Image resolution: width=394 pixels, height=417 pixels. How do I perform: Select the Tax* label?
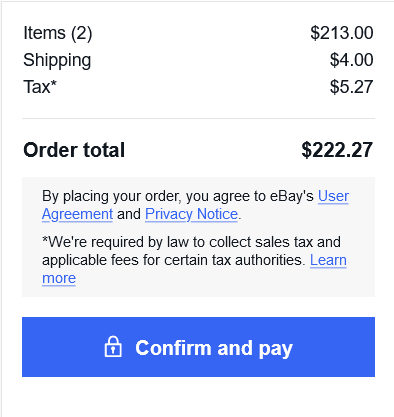pos(40,87)
